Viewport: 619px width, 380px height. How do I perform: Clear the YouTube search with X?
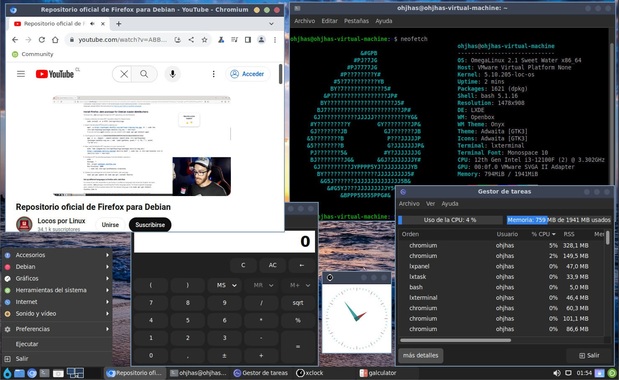[x=124, y=74]
